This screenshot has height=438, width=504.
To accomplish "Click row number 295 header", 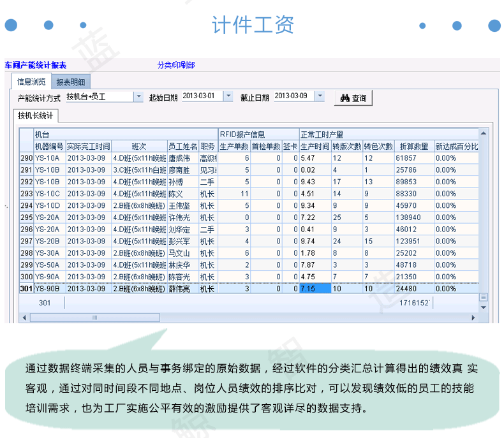I will (x=27, y=217).
